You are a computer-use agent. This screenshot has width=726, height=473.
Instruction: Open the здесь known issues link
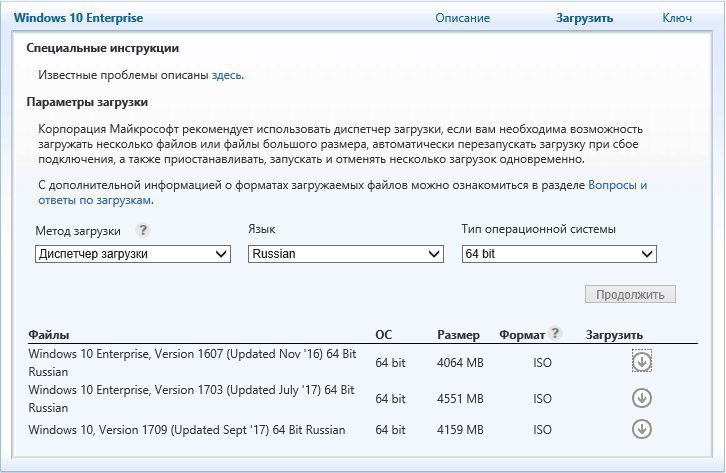tap(226, 75)
